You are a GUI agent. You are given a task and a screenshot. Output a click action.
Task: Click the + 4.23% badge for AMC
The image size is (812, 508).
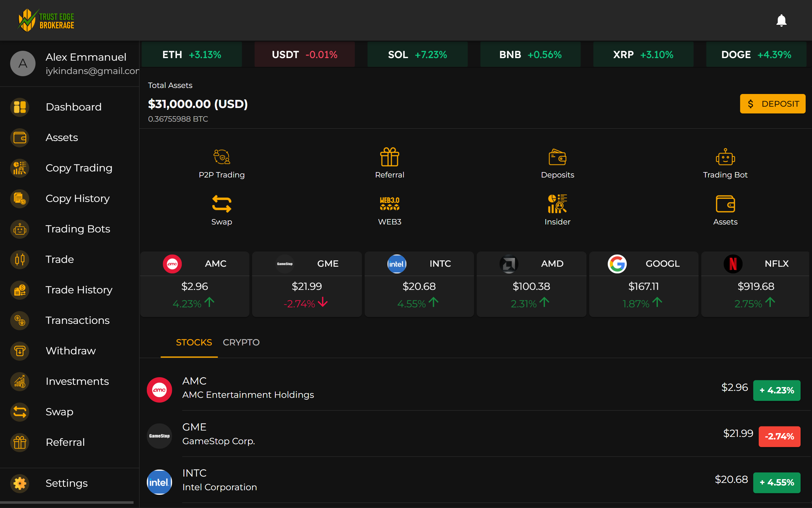point(776,391)
